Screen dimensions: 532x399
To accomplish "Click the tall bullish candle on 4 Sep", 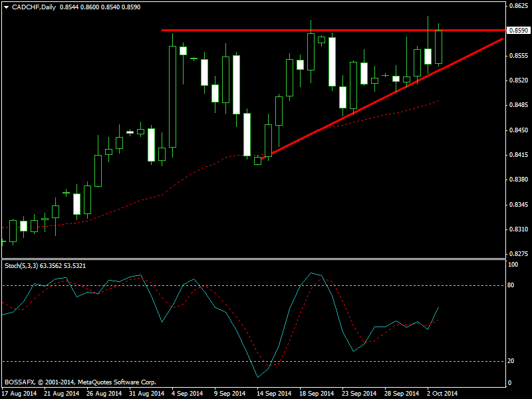I will coord(173,96).
